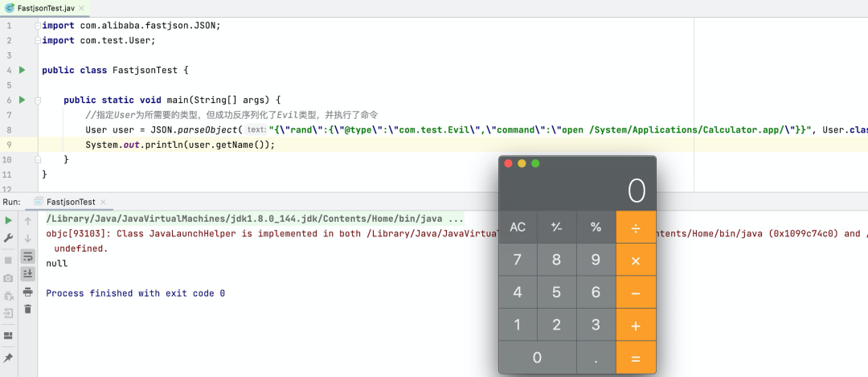Collapse main method fold marker at line 6
This screenshot has height=377, width=868.
[38, 100]
